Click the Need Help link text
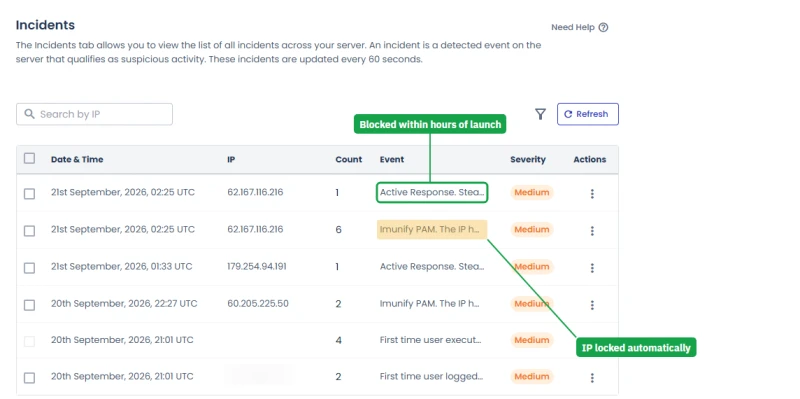The width and height of the screenshot is (800, 399). click(x=572, y=28)
